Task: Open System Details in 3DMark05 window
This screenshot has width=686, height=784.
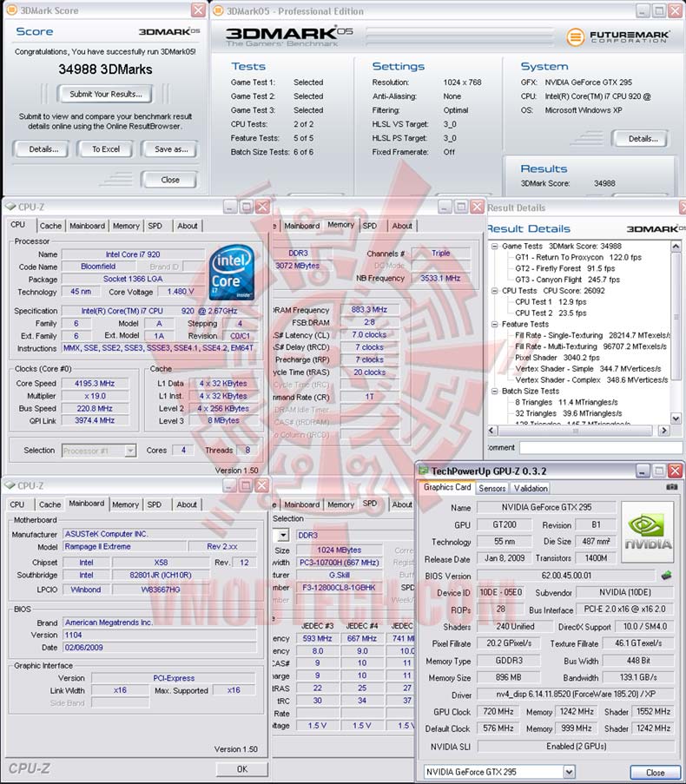Action: coord(643,139)
